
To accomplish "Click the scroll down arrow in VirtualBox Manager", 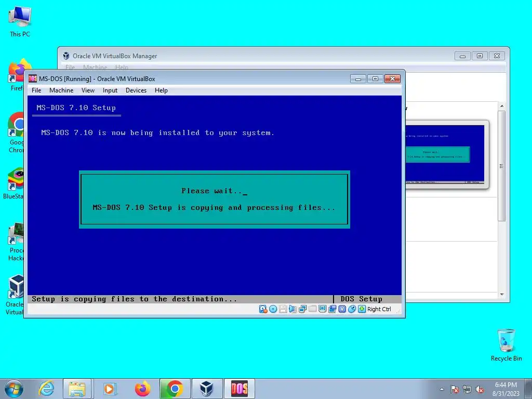I will coord(502,295).
